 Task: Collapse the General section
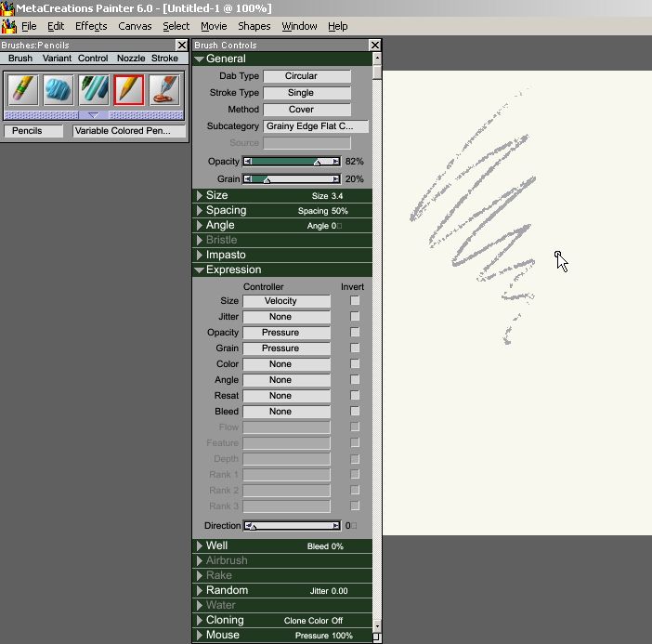(199, 59)
